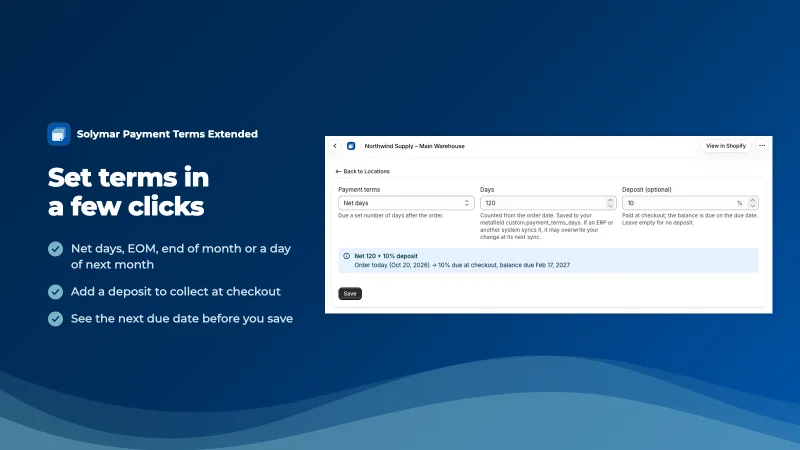Click the 'Set terms in a few clicks' headline
This screenshot has height=450, width=800.
[x=128, y=192]
